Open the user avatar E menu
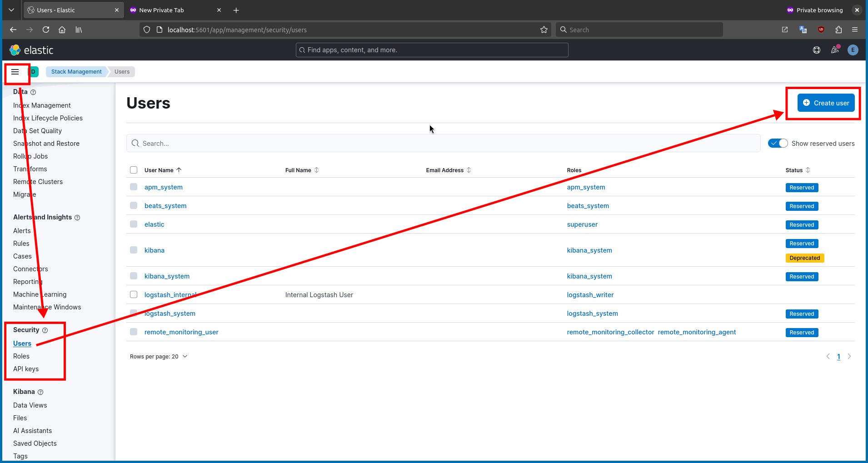Viewport: 868px width, 463px height. click(x=853, y=50)
